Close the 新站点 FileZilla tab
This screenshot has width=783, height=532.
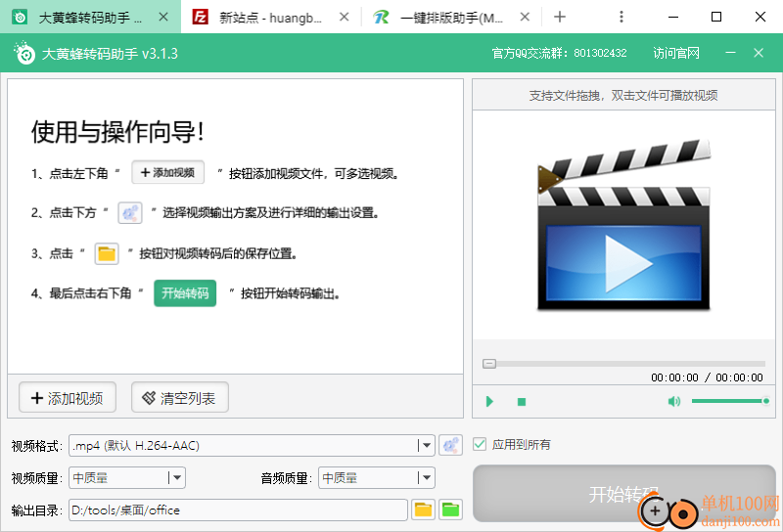pos(345,17)
